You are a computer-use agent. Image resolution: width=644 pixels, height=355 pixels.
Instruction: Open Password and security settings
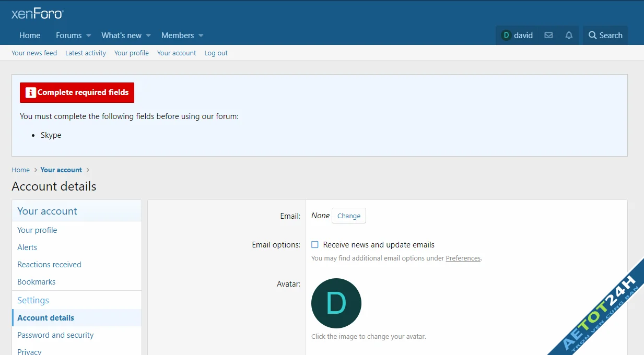[55, 335]
